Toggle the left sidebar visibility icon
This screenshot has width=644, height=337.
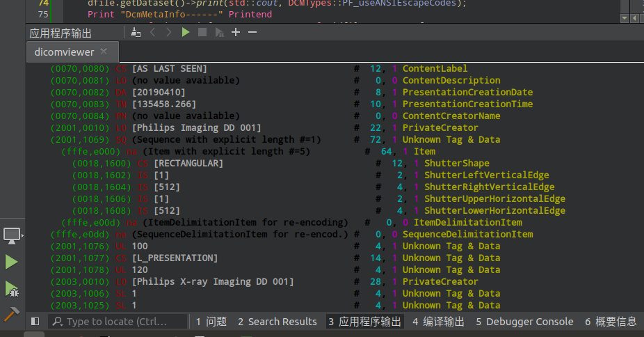35,322
